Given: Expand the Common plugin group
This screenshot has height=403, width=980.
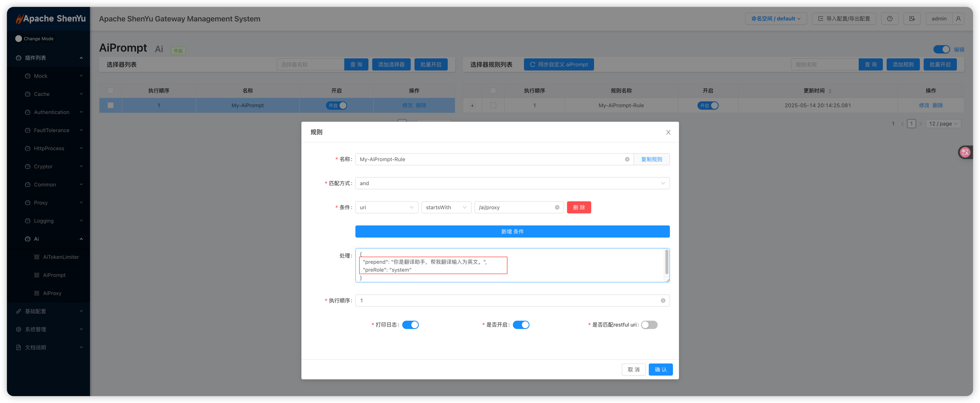Looking at the screenshot, I should pyautogui.click(x=48, y=185).
